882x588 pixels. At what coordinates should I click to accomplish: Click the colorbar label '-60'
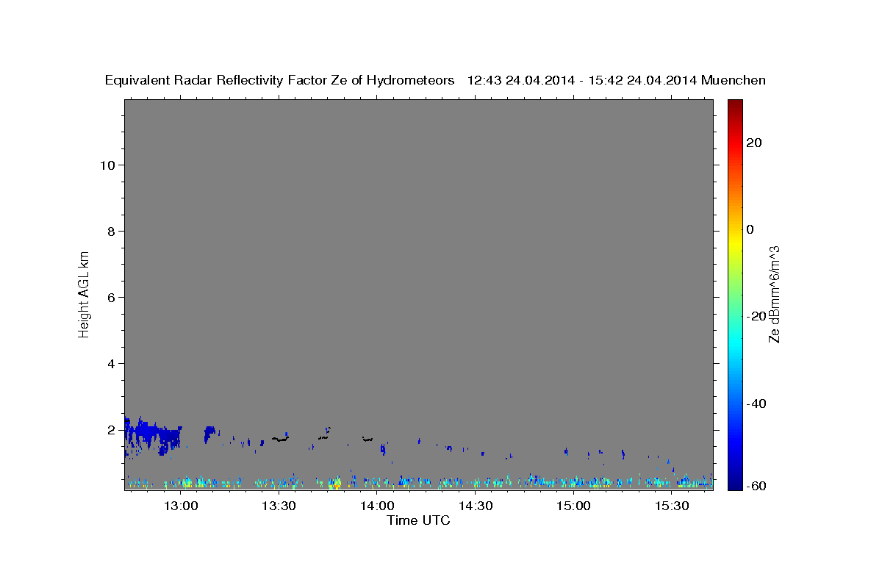point(756,487)
